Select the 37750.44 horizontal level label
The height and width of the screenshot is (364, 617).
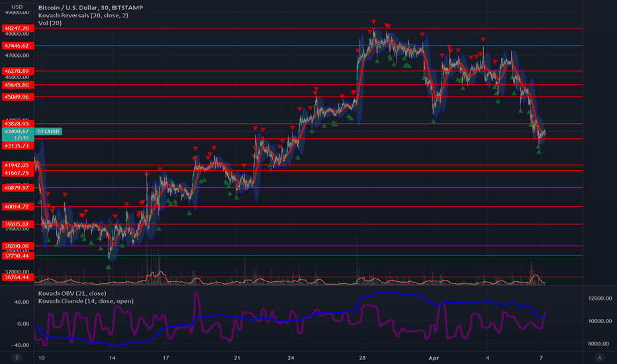click(18, 255)
